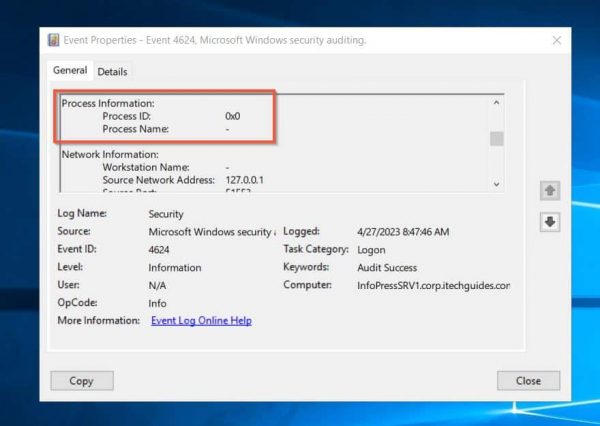
Task: Click the OpCode value 'Info'
Action: coord(157,304)
